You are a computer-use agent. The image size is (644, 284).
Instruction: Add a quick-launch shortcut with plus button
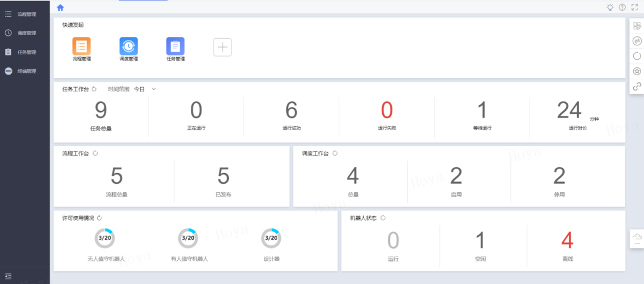222,47
